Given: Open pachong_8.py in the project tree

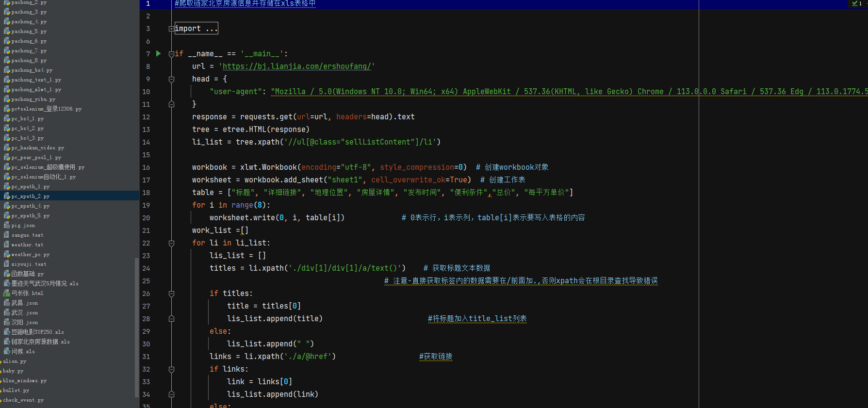Looking at the screenshot, I should (29, 60).
